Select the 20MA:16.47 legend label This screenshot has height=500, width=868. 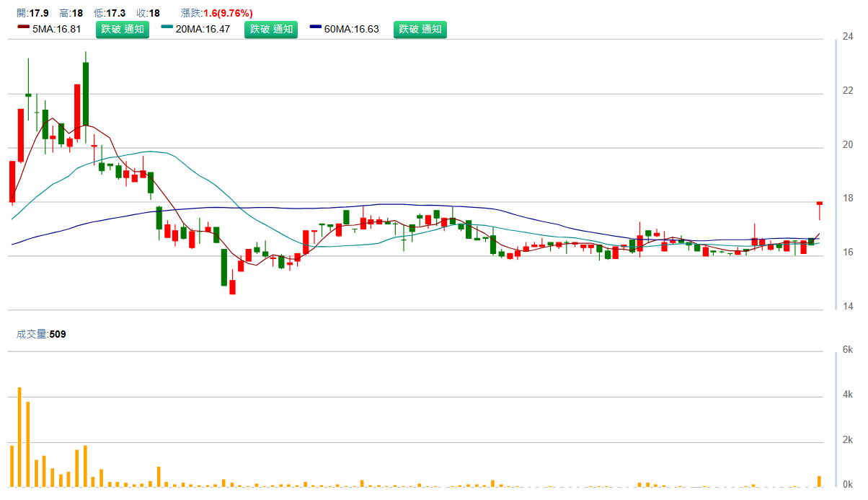tap(203, 30)
